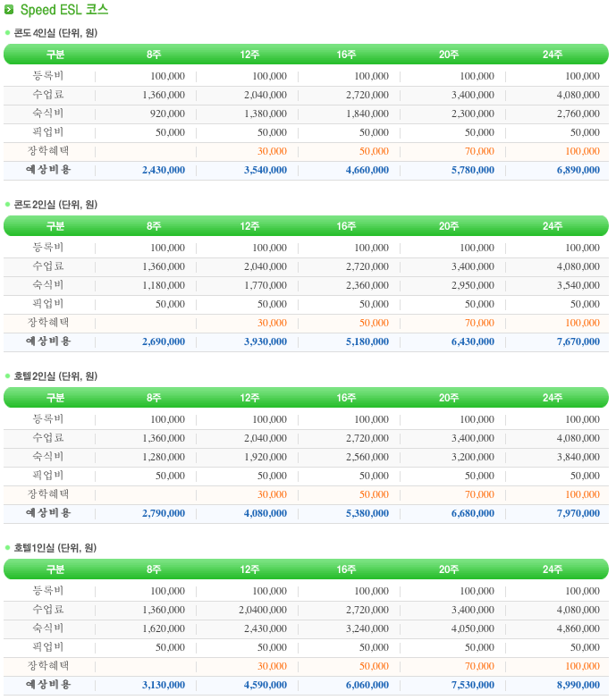616x700 pixels.
Task: Click the 16주 header in 호텔 2인실 table
Action: click(346, 398)
